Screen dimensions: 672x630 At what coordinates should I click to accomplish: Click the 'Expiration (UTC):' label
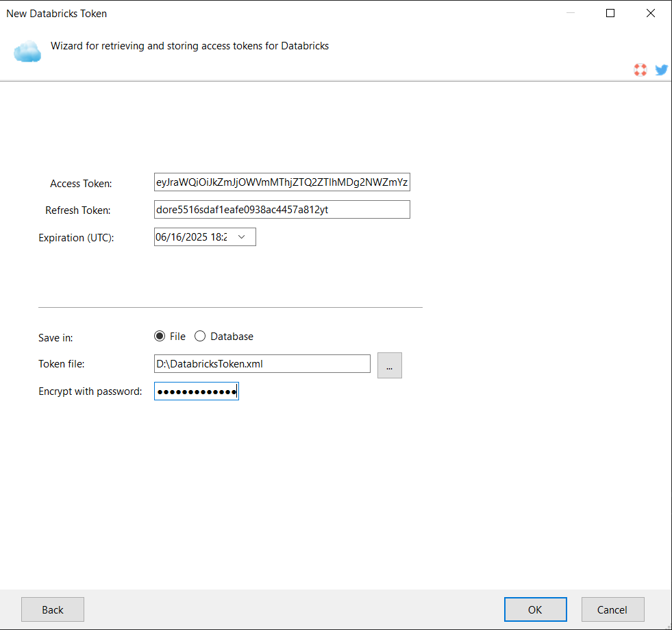76,238
